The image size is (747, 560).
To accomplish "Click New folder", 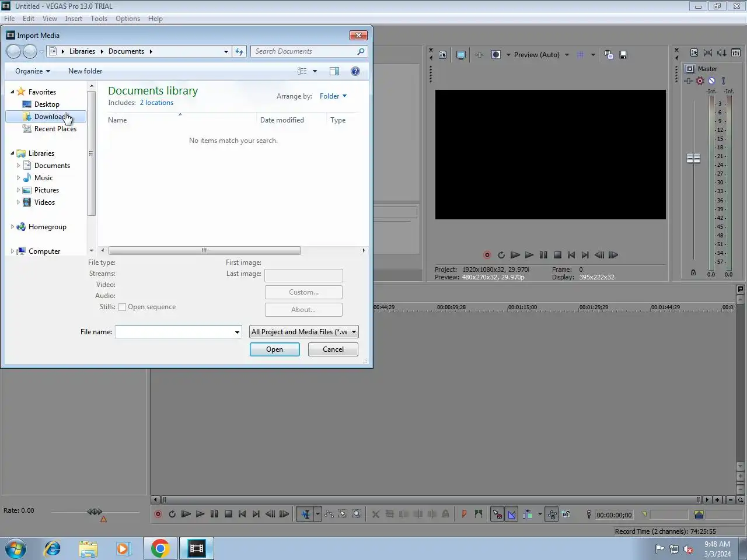I will [x=85, y=71].
